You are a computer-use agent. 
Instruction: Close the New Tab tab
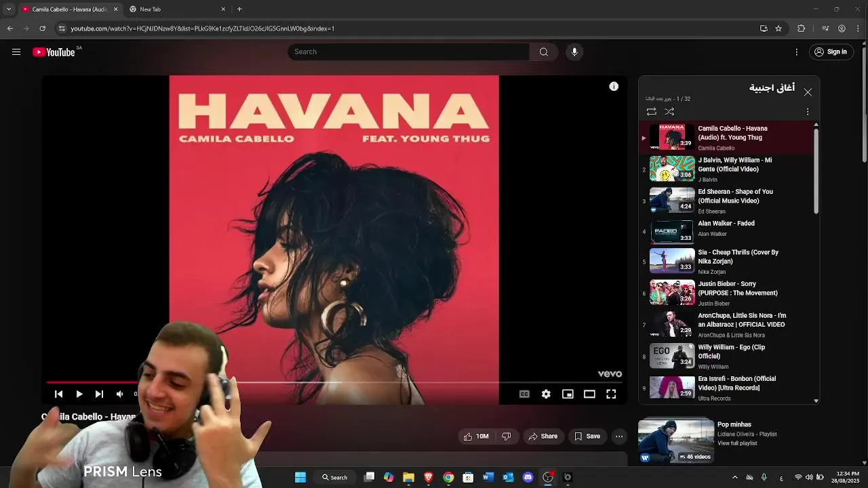223,9
